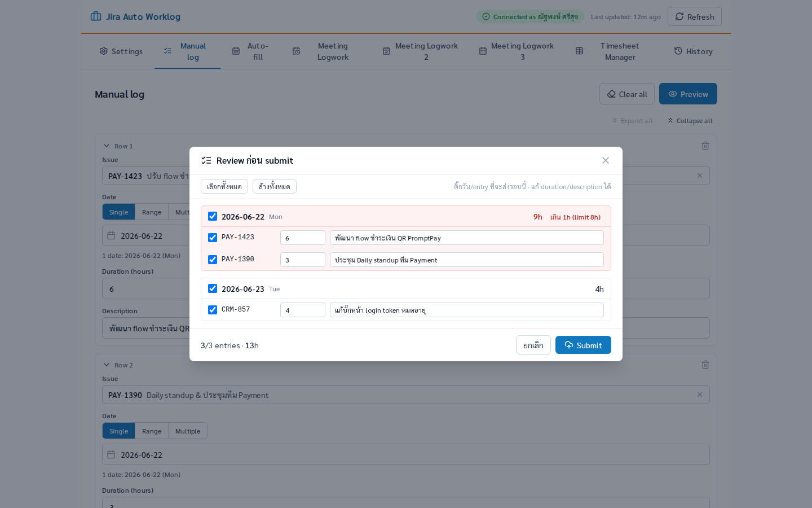
Task: Close the Review dialog with X icon
Action: pos(606,160)
